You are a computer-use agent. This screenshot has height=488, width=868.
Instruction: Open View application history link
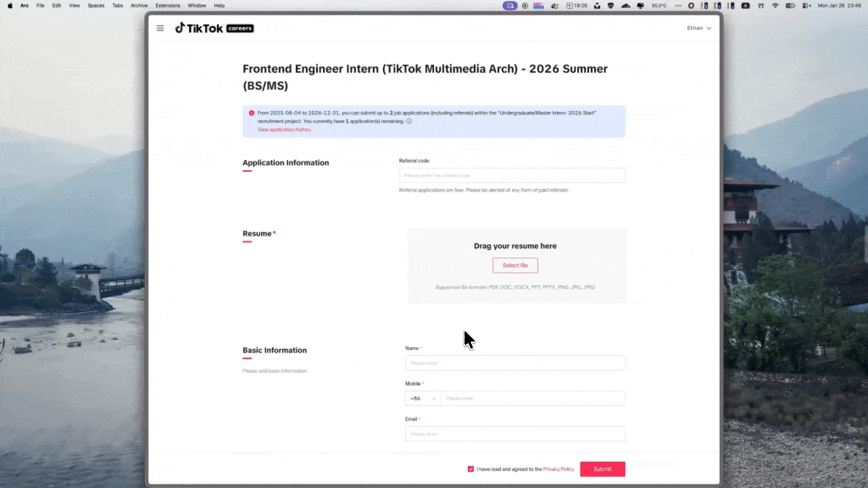(x=284, y=129)
